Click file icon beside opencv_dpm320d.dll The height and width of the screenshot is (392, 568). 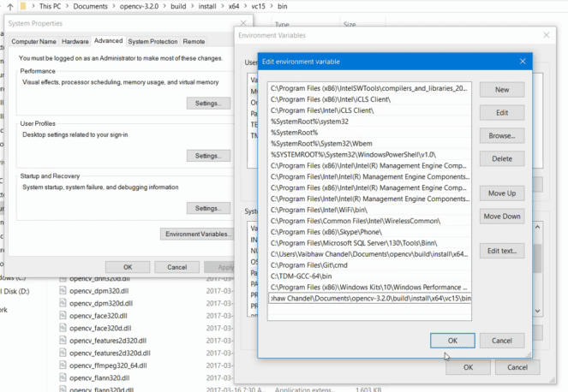pyautogui.click(x=63, y=303)
